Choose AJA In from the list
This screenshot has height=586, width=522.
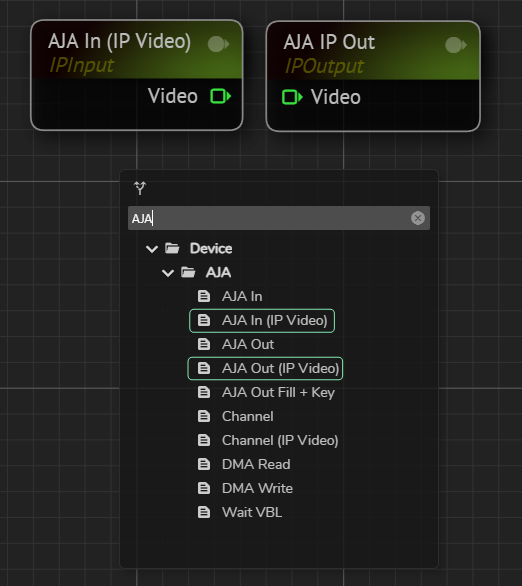pyautogui.click(x=242, y=296)
